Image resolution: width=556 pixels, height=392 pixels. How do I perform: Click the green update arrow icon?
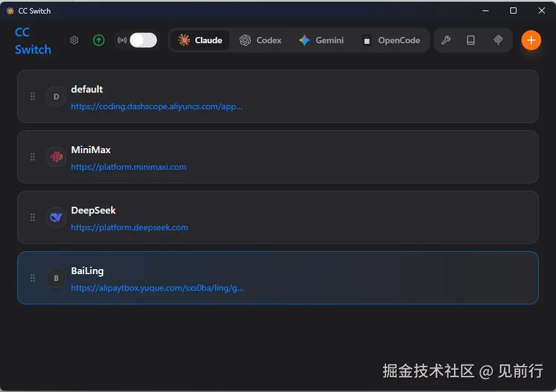tap(99, 40)
